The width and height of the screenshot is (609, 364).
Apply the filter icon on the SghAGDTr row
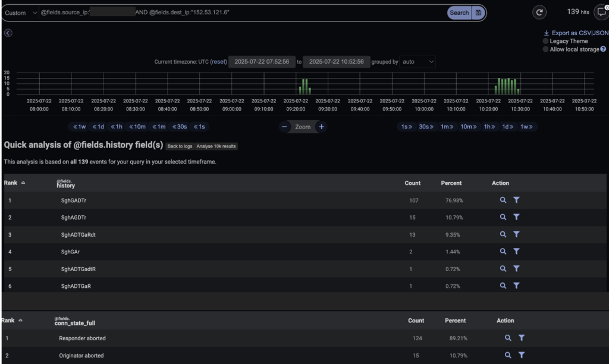coord(516,217)
